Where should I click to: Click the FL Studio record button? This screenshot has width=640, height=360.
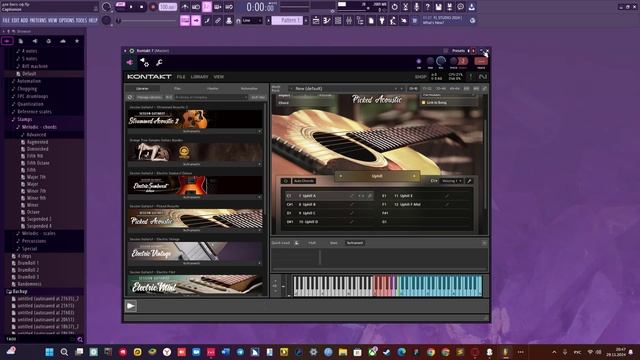153,7
